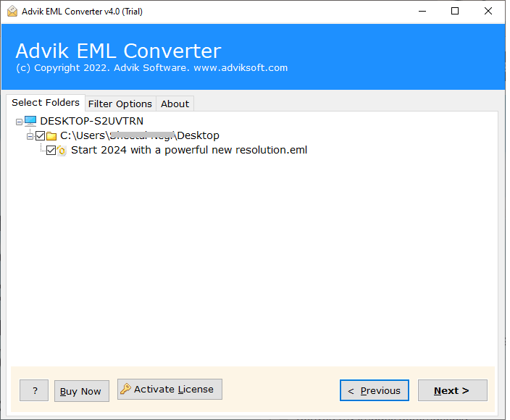Proceed with the Next > button
Viewport: 510px width, 420px height.
click(x=453, y=390)
